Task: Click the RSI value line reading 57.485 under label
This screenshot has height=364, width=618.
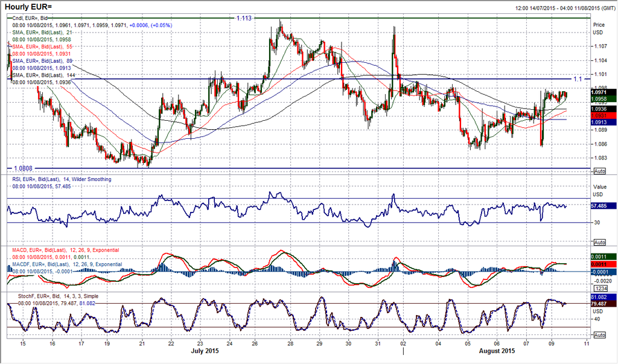Action: [42, 186]
